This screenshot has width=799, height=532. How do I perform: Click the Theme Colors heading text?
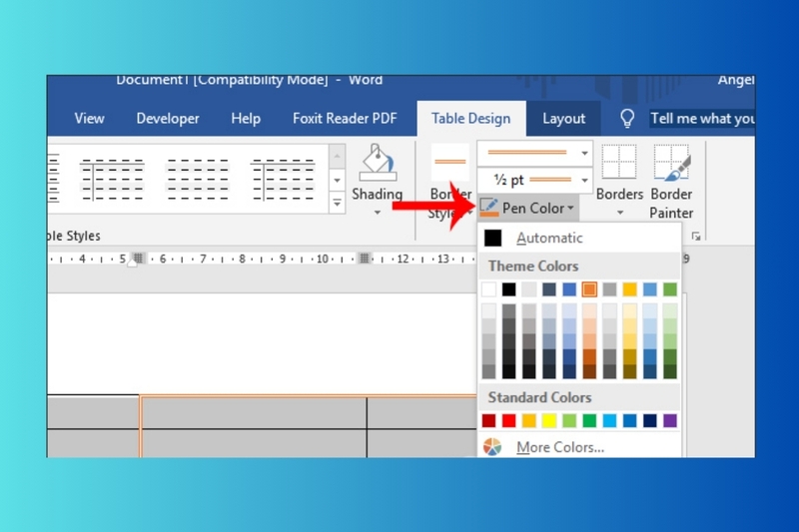[x=533, y=266]
